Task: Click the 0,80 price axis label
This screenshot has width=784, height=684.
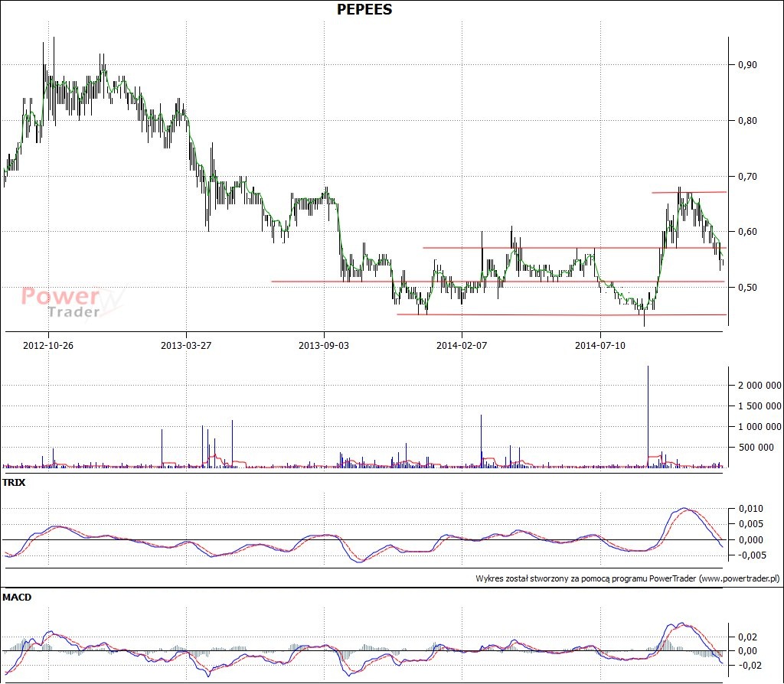Action: 747,120
